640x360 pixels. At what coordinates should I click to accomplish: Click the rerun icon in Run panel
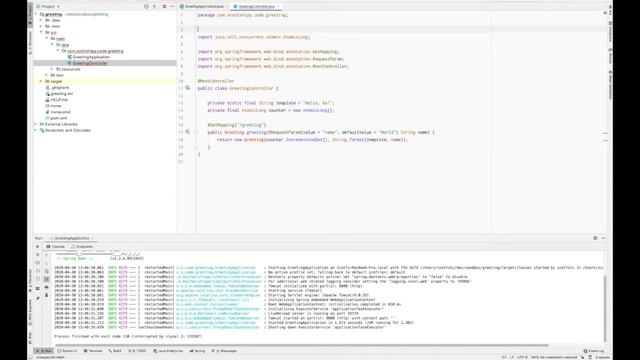point(38,247)
